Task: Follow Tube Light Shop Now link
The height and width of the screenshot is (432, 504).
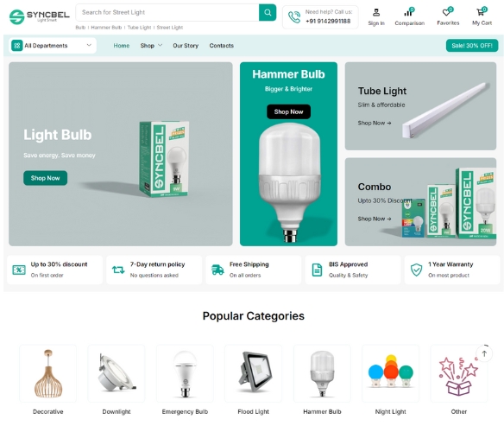Action: (375, 123)
